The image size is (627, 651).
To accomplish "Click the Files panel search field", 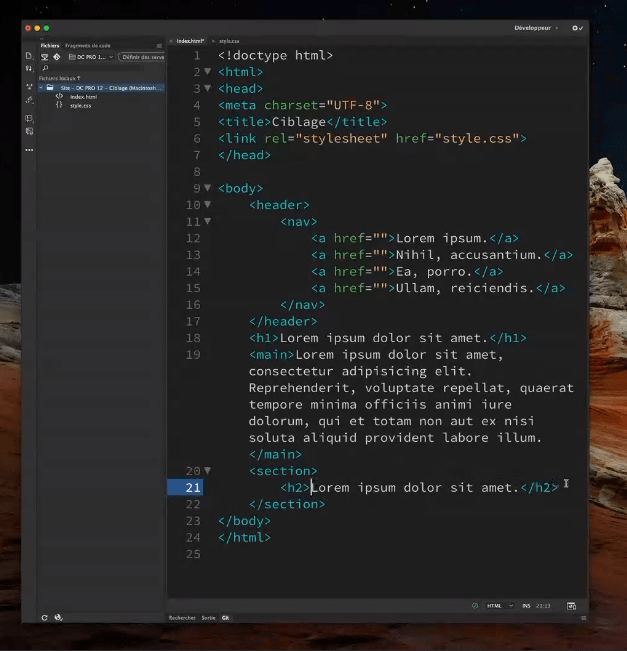I will point(100,68).
